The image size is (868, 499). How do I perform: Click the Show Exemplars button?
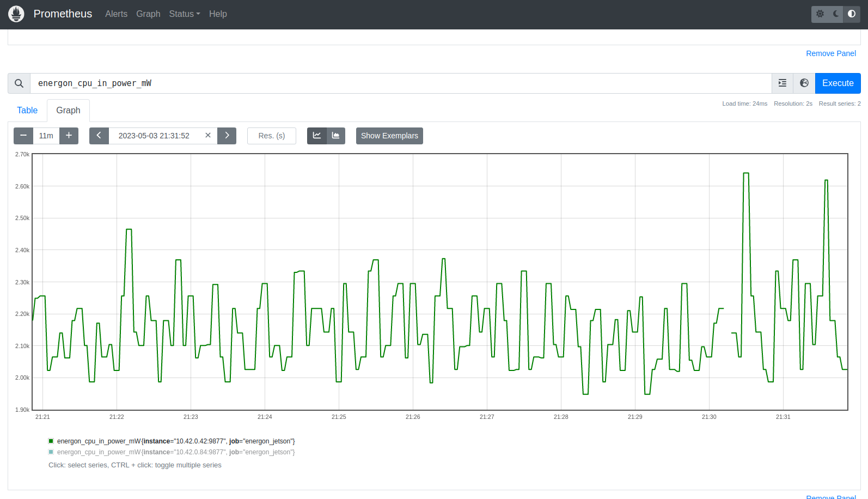pos(389,136)
